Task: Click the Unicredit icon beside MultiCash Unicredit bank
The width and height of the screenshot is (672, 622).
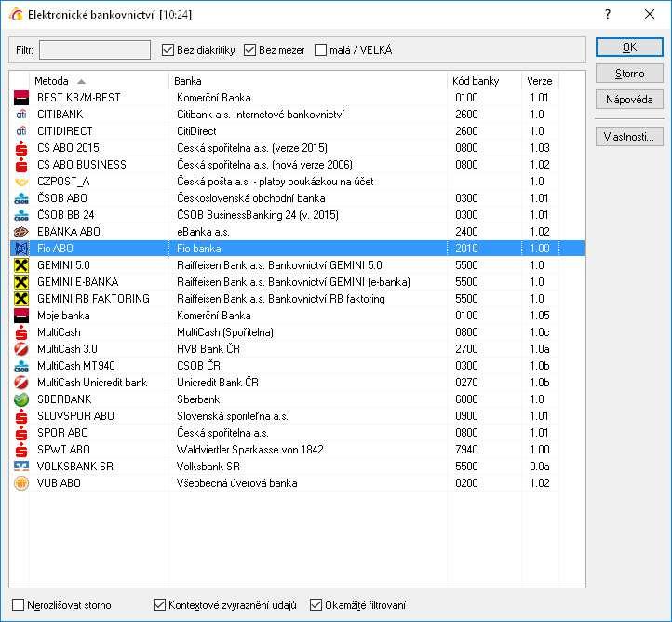Action: point(21,383)
